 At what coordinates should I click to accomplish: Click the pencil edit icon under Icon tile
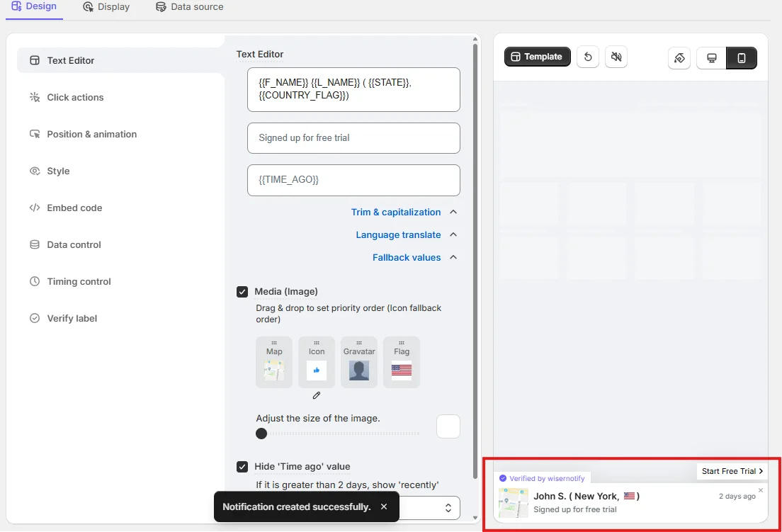tap(317, 395)
